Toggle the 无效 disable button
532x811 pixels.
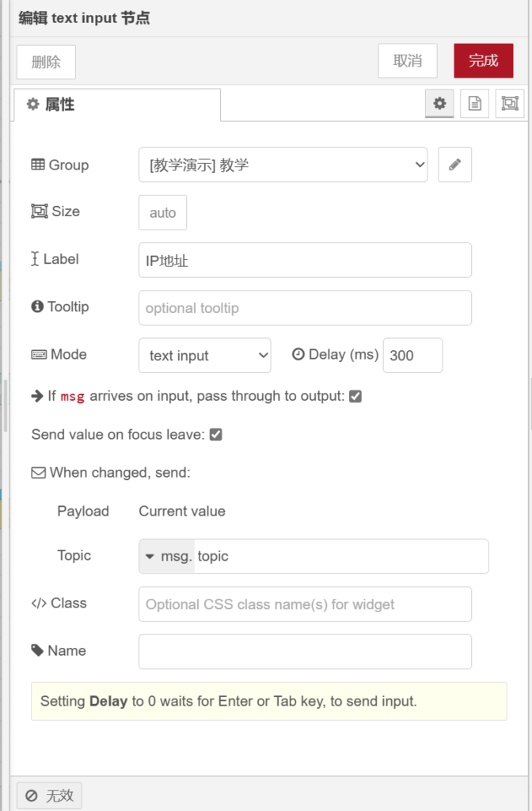(x=49, y=795)
